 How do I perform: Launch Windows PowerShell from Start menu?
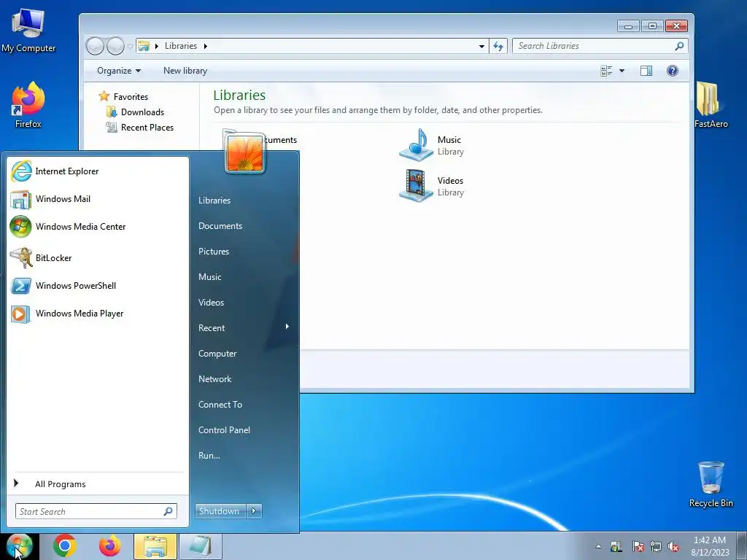[98, 286]
